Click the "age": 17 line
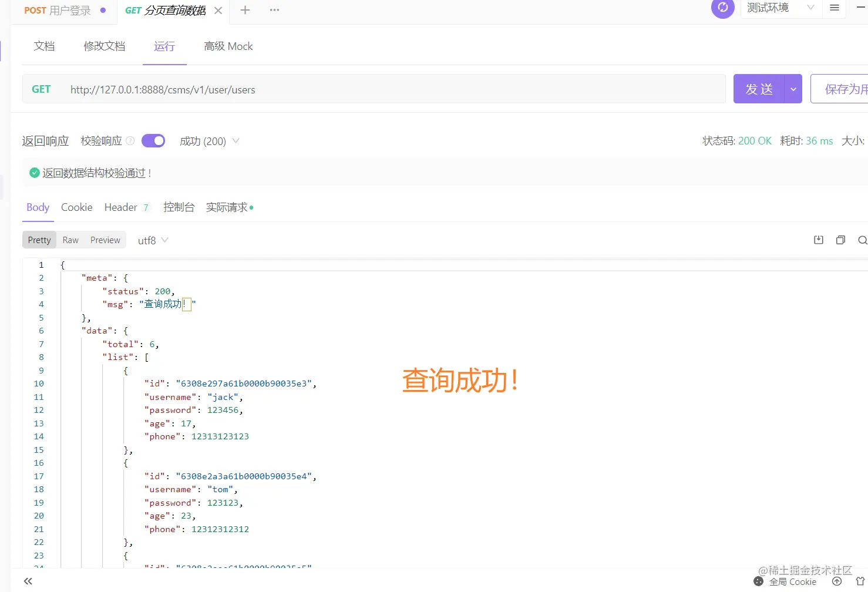 pos(170,423)
